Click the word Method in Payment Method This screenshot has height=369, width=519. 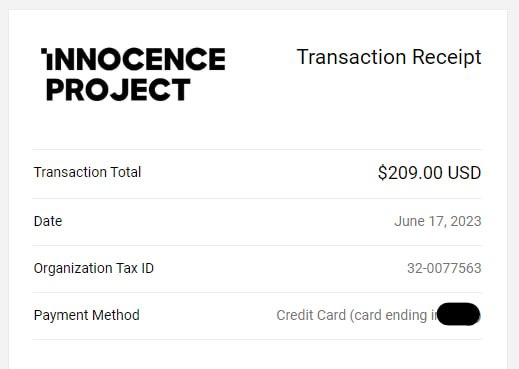(116, 315)
